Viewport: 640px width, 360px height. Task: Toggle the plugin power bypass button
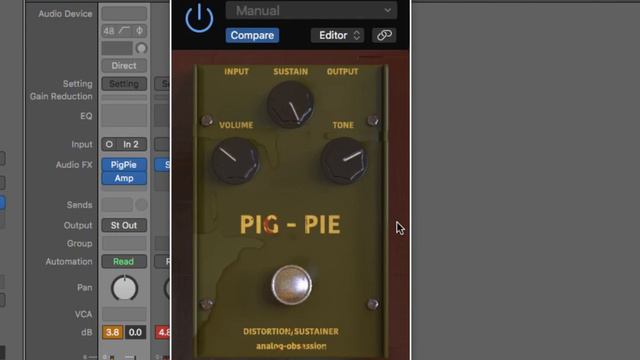pyautogui.click(x=199, y=18)
